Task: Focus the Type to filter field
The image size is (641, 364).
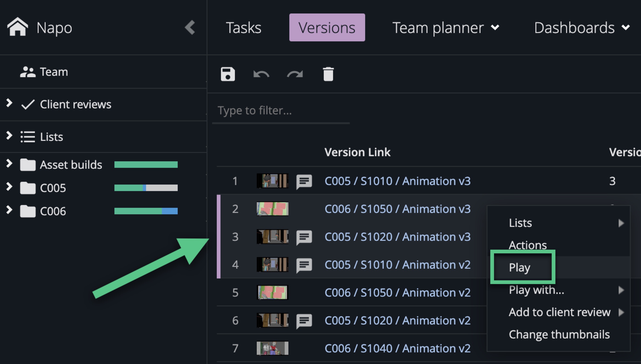Action: coord(280,110)
